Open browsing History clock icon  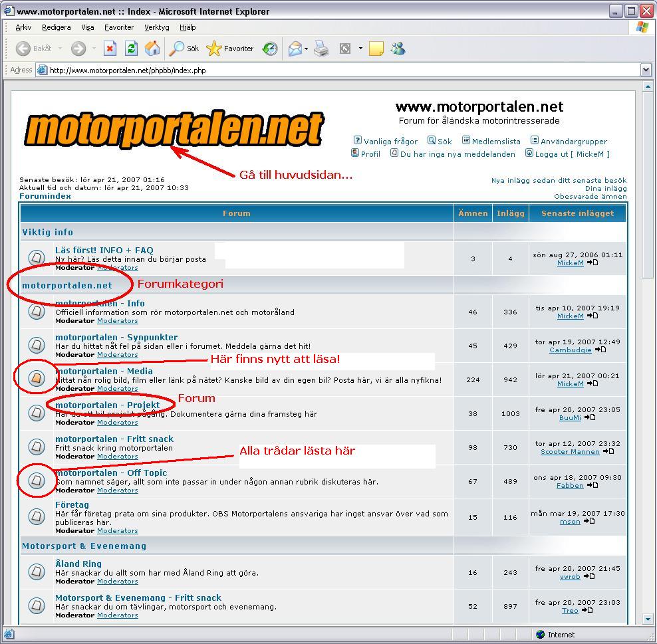[x=270, y=49]
